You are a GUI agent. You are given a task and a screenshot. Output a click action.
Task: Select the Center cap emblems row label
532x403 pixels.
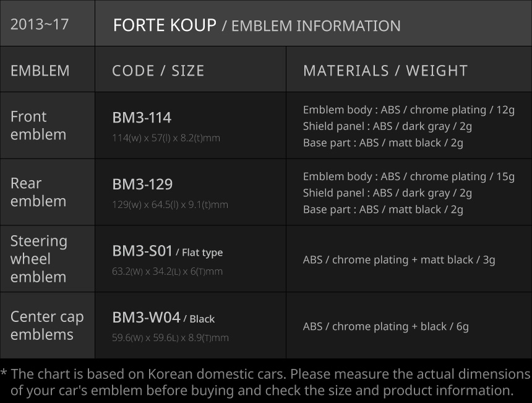pyautogui.click(x=47, y=326)
